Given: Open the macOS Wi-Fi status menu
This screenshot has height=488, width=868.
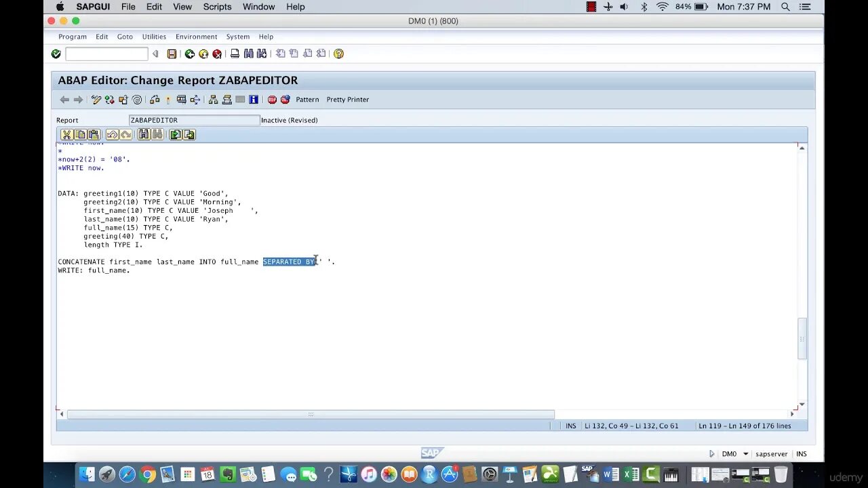Looking at the screenshot, I should click(662, 7).
